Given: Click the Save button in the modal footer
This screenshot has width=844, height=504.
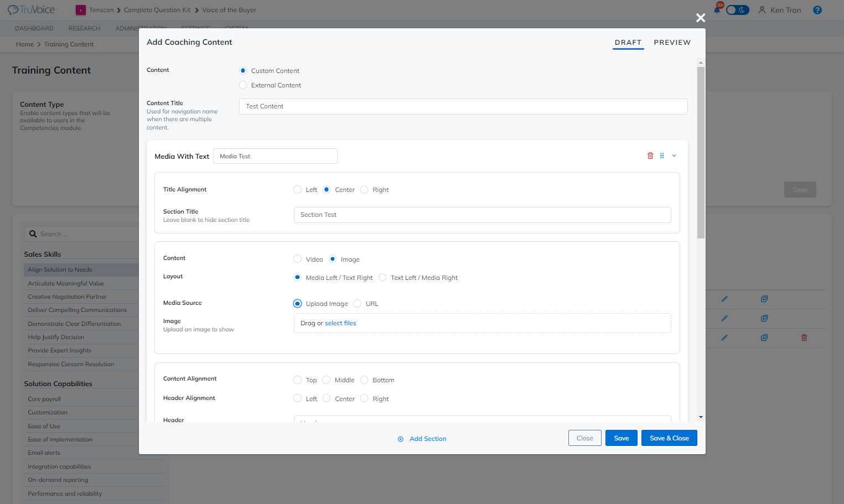Looking at the screenshot, I should (622, 438).
